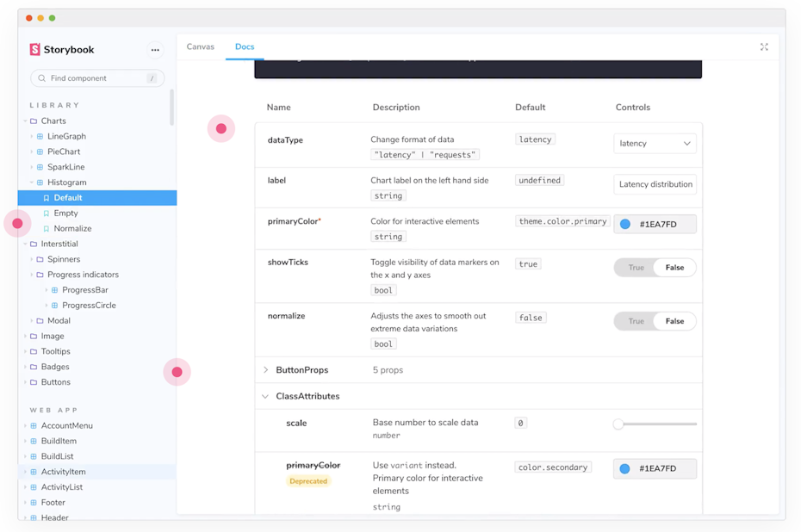Click the primaryColor blue color swatch
801x532 pixels.
point(625,225)
